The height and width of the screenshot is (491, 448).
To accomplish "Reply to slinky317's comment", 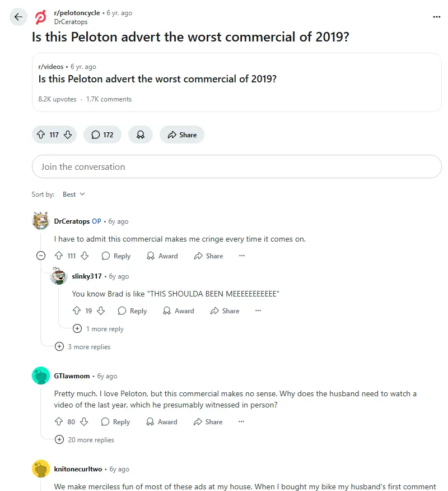I will [132, 311].
